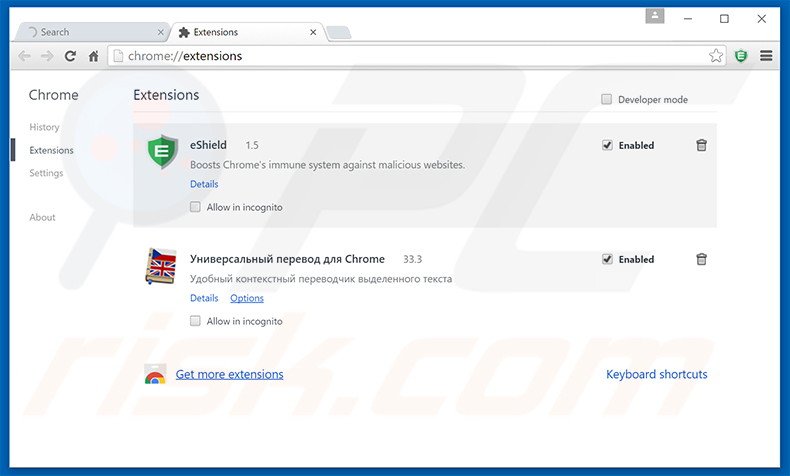Viewport: 790px width, 476px height.
Task: Minimize the Chrome window
Action: point(688,19)
